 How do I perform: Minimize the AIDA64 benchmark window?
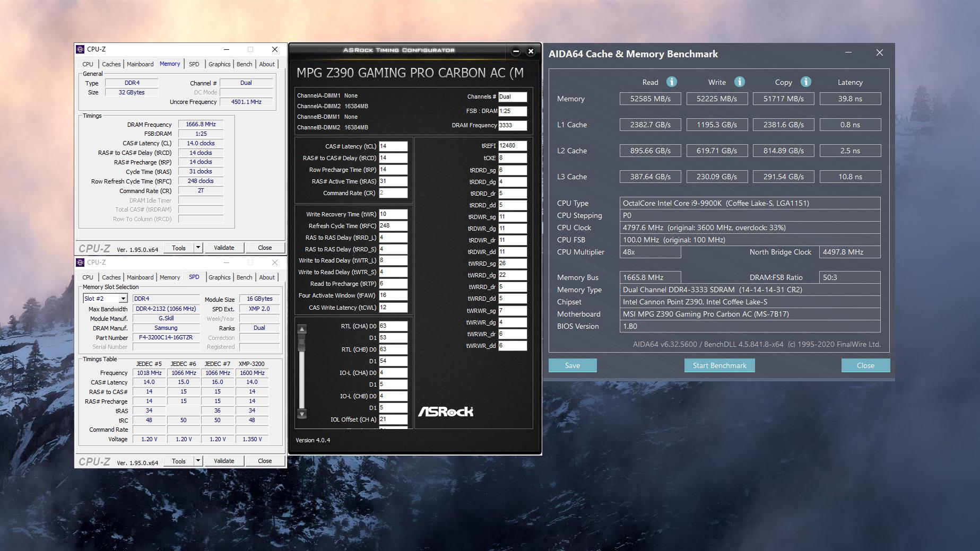pos(848,53)
